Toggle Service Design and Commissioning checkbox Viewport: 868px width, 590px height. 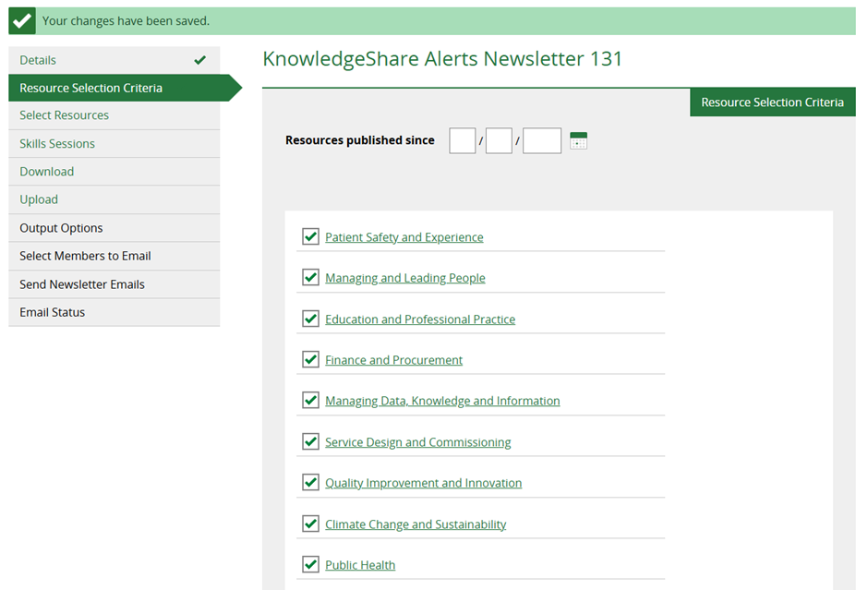tap(310, 441)
